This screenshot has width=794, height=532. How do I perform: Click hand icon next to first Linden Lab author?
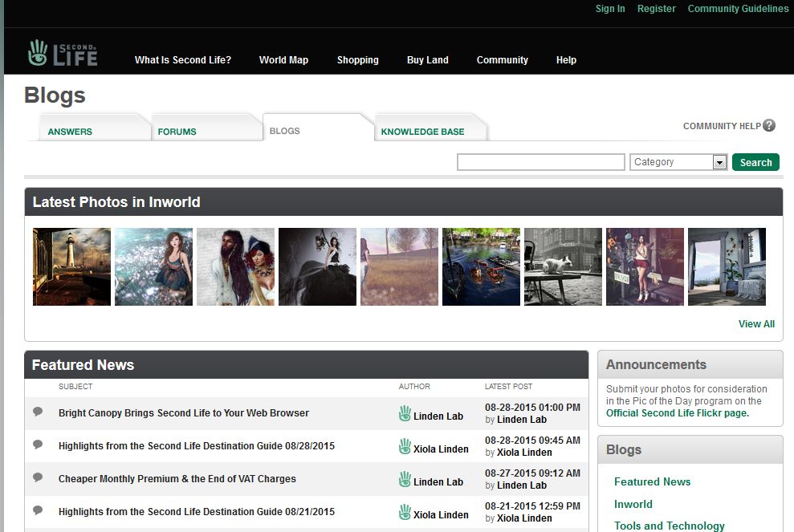tap(405, 414)
